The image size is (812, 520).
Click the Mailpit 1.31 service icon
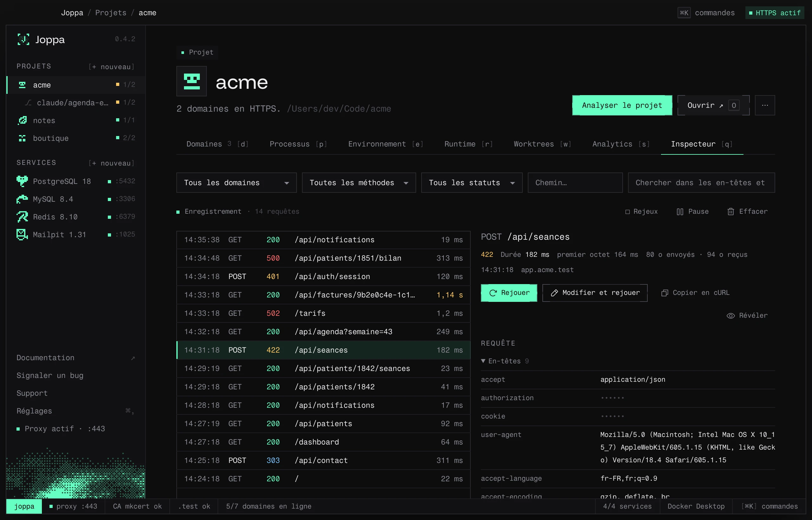coord(22,234)
